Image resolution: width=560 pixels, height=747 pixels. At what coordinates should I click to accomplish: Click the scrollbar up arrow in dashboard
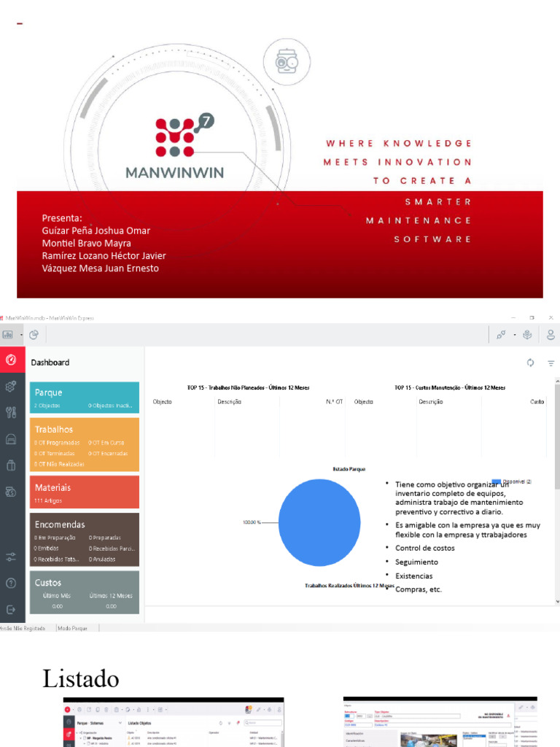[x=557, y=381]
